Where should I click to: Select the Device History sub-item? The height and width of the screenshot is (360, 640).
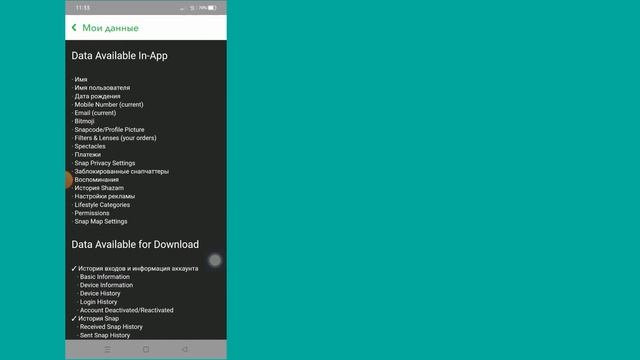(x=100, y=293)
